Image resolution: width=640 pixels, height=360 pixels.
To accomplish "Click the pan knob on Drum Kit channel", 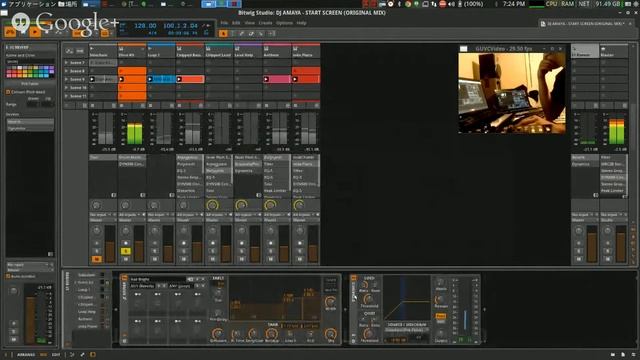I will (126, 231).
